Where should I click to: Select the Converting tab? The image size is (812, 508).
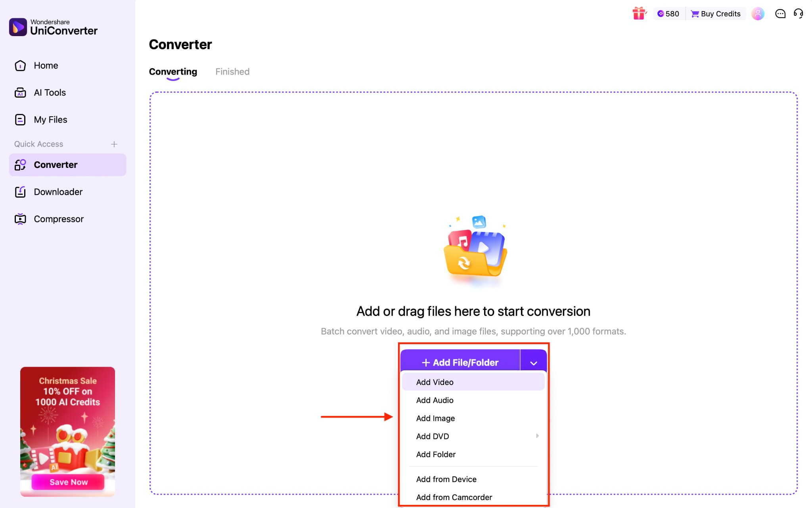(x=173, y=71)
